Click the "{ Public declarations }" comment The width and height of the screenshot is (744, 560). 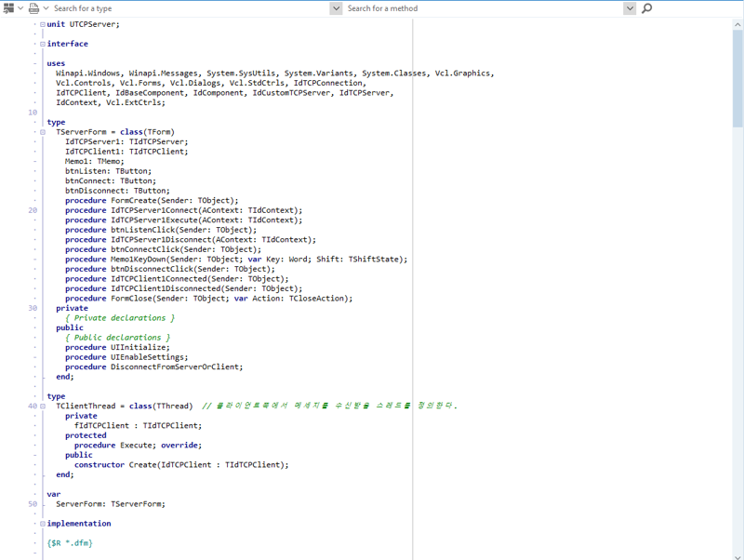tap(117, 338)
